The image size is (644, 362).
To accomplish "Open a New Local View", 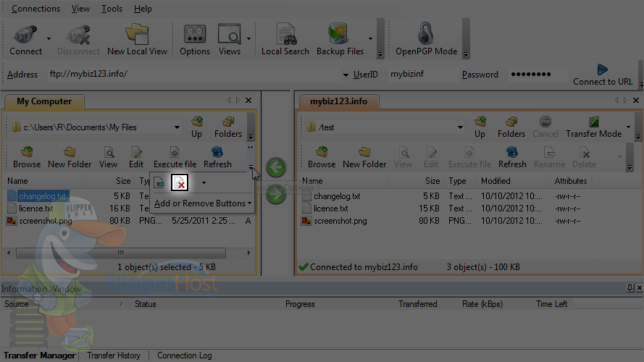I will 137,35.
